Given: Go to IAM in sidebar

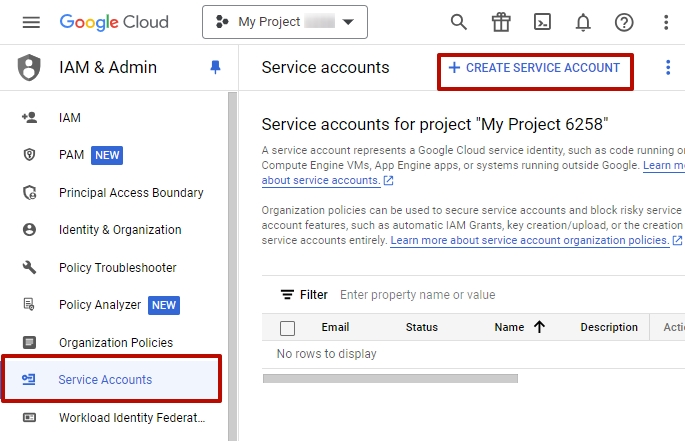Looking at the screenshot, I should pos(70,118).
